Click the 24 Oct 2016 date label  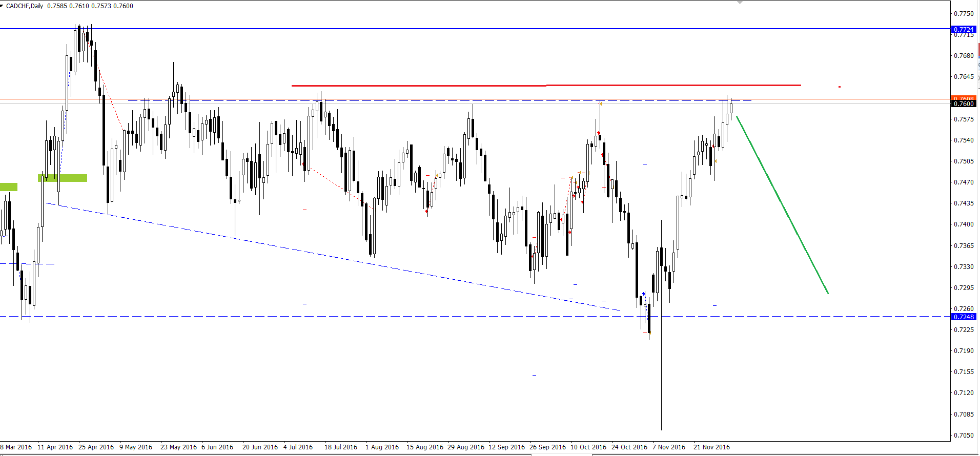coord(629,447)
